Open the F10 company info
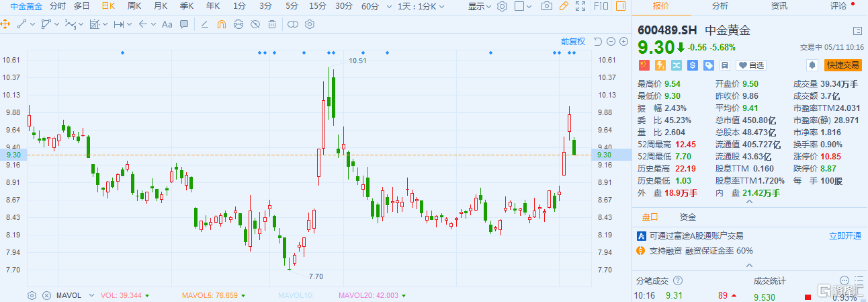 pyautogui.click(x=601, y=6)
